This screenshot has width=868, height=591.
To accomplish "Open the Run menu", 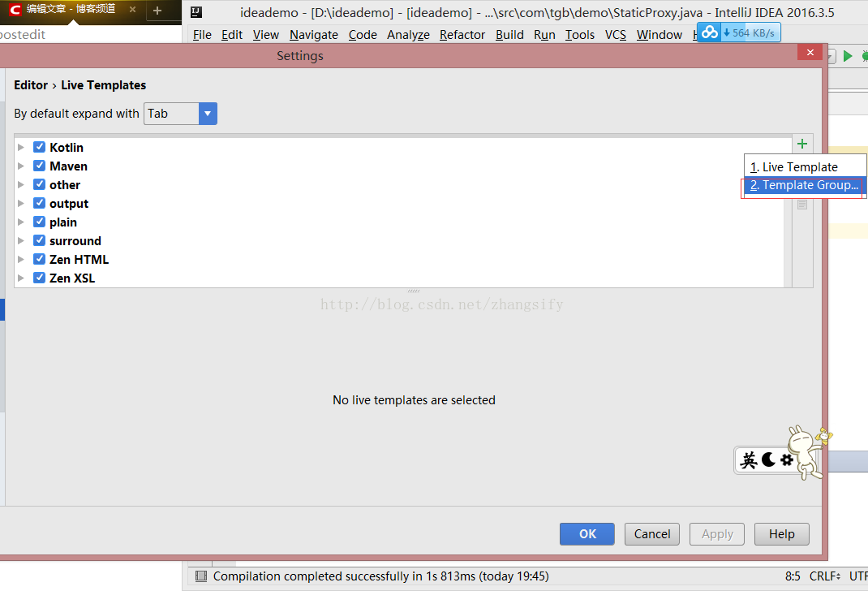I will [x=544, y=35].
